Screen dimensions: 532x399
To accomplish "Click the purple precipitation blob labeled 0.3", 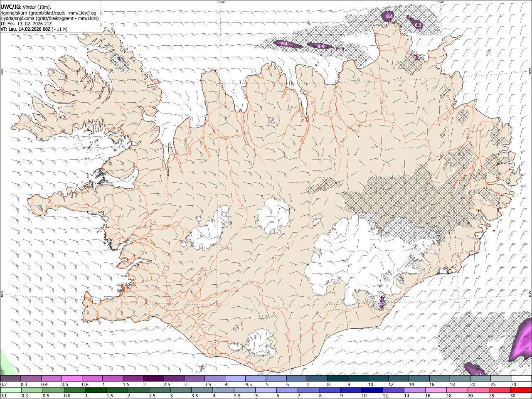I will point(416,23).
